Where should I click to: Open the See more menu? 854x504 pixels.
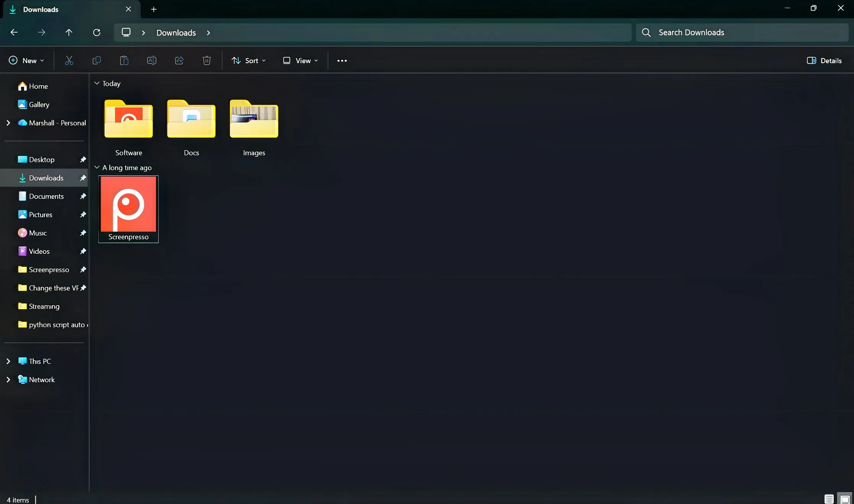341,60
